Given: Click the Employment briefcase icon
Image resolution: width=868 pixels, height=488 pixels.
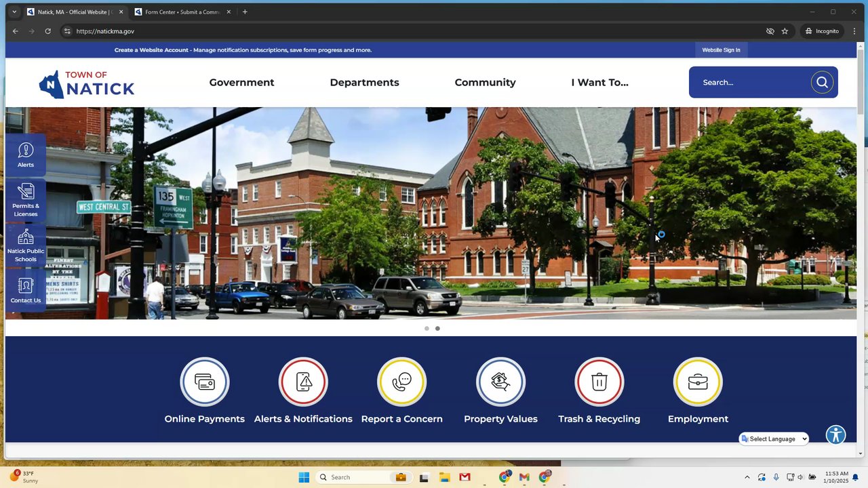Looking at the screenshot, I should pos(698,382).
